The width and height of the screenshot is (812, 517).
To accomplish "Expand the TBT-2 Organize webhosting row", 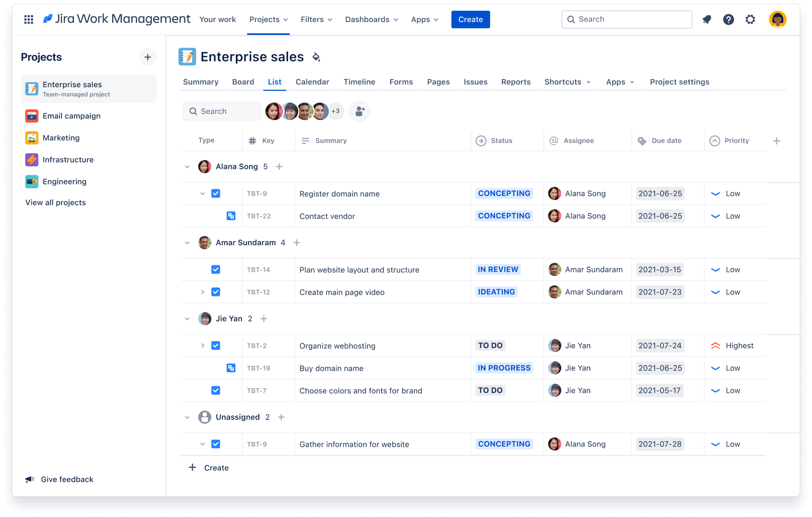I will point(202,346).
